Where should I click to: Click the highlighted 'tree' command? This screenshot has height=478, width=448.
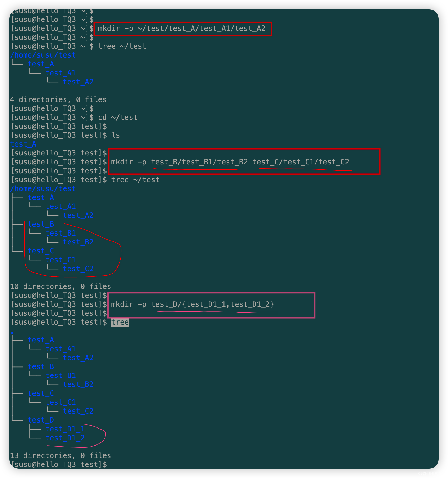tap(120, 322)
